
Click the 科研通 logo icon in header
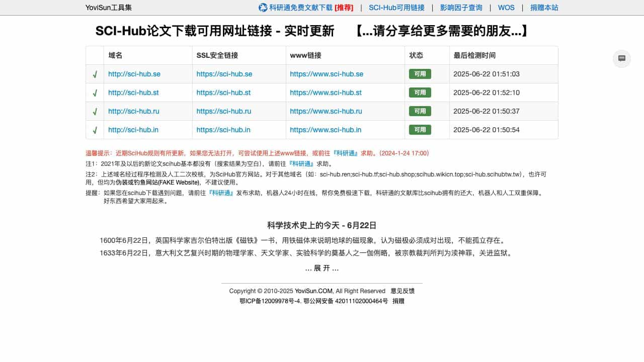pos(263,8)
